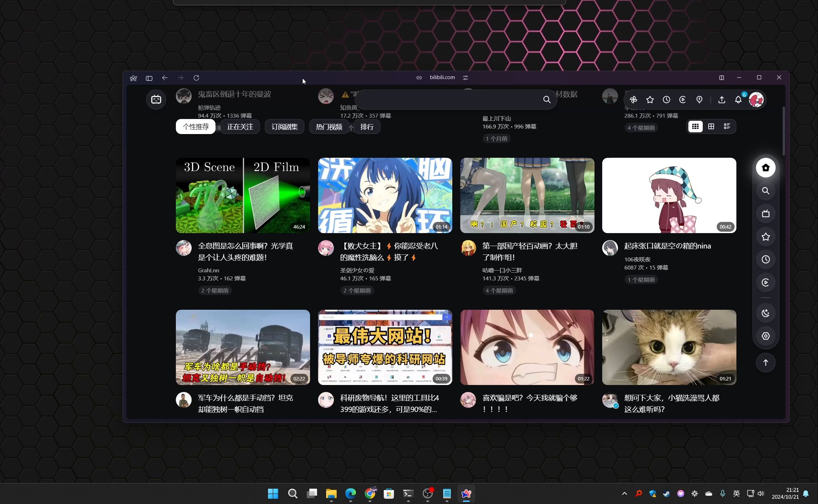This screenshot has height=504, width=818.
Task: Open video title 第一部国产轻百动画
Action: click(x=530, y=252)
